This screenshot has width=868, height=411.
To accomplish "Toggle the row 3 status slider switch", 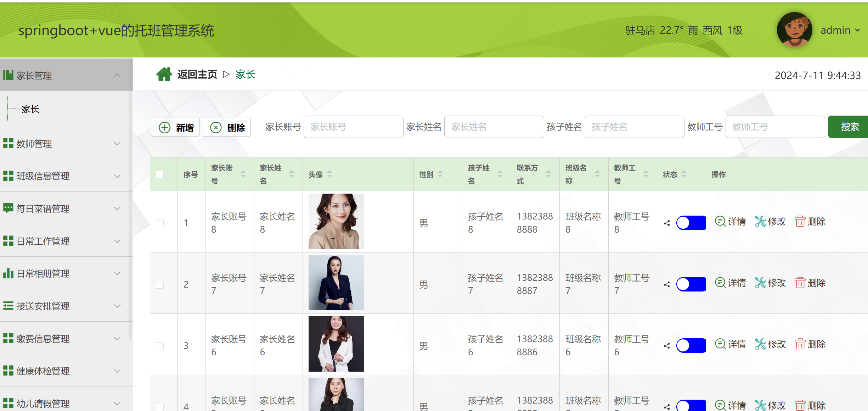I will pyautogui.click(x=691, y=346).
